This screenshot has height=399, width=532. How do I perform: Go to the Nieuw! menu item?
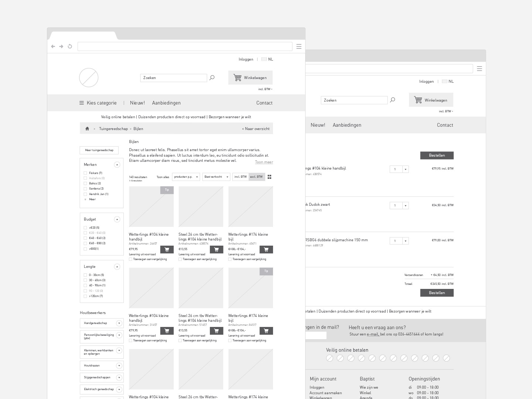[137, 103]
